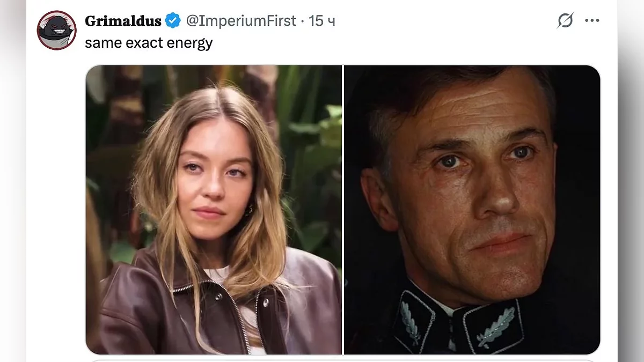Open the tweet timestamp "15 ч"

click(321, 21)
